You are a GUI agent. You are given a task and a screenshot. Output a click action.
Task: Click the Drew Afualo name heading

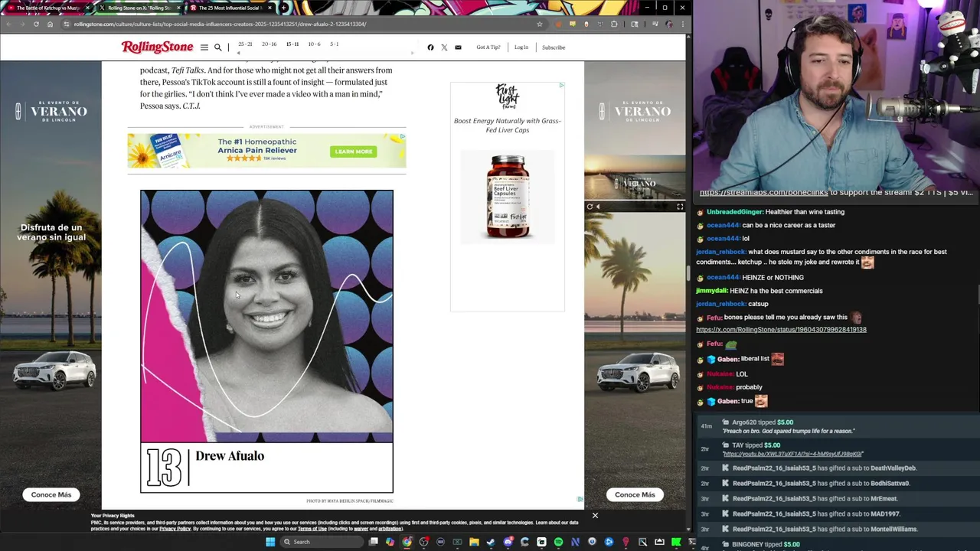[230, 456]
